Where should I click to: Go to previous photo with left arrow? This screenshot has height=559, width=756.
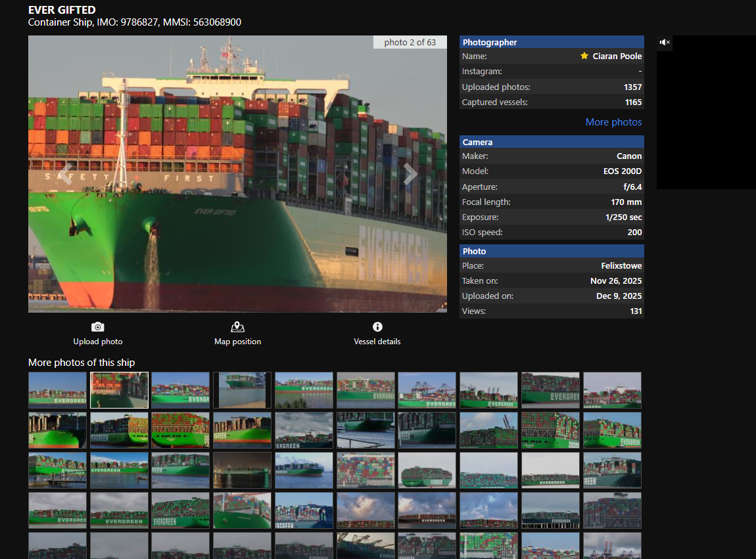click(65, 174)
